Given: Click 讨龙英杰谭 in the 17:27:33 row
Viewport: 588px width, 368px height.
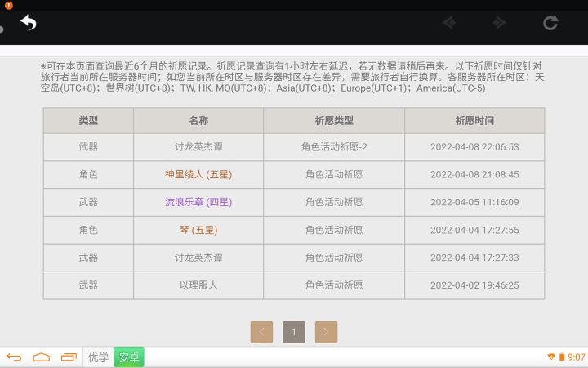Looking at the screenshot, I should pos(198,258).
